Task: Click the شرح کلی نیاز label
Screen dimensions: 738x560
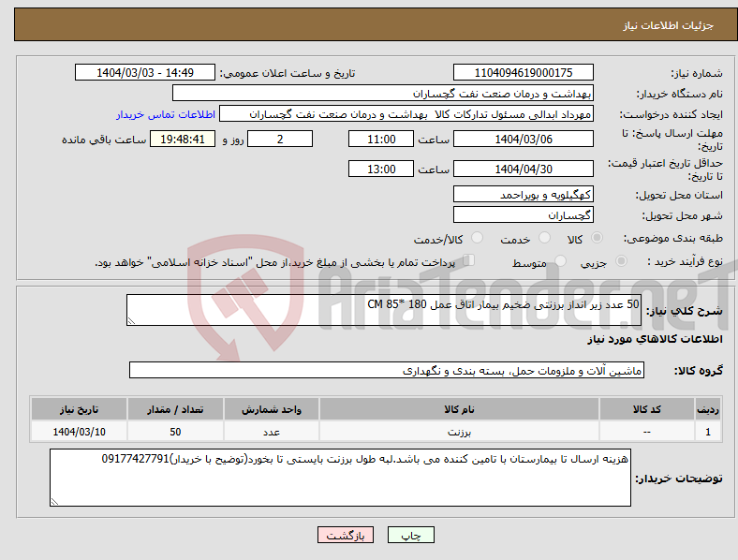Action: pos(685,311)
